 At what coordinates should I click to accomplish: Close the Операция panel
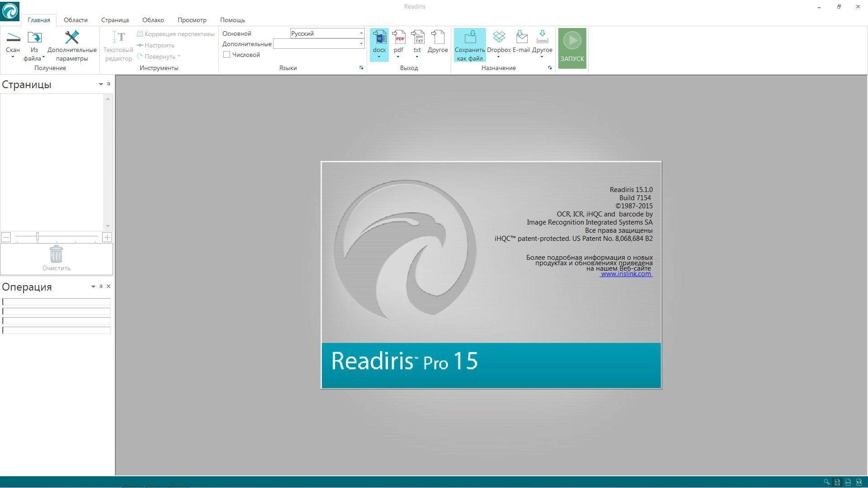tap(108, 286)
